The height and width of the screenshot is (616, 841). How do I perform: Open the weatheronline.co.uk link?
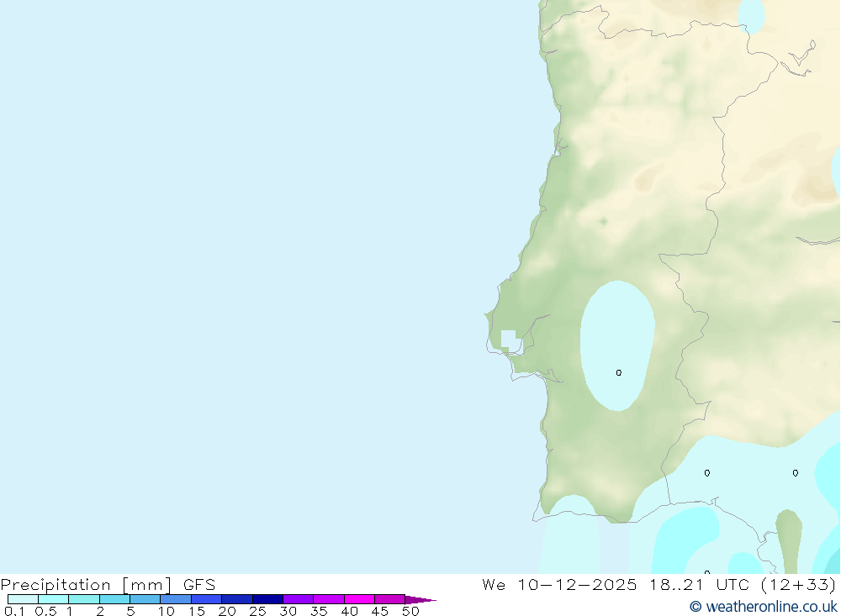click(x=764, y=607)
